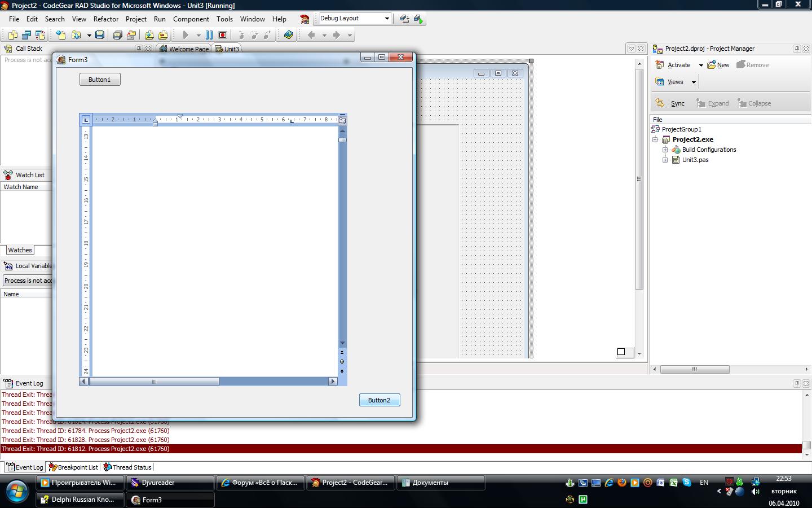Viewport: 812px width, 508px height.
Task: Click the Save icon in the main toolbar
Action: (100, 35)
